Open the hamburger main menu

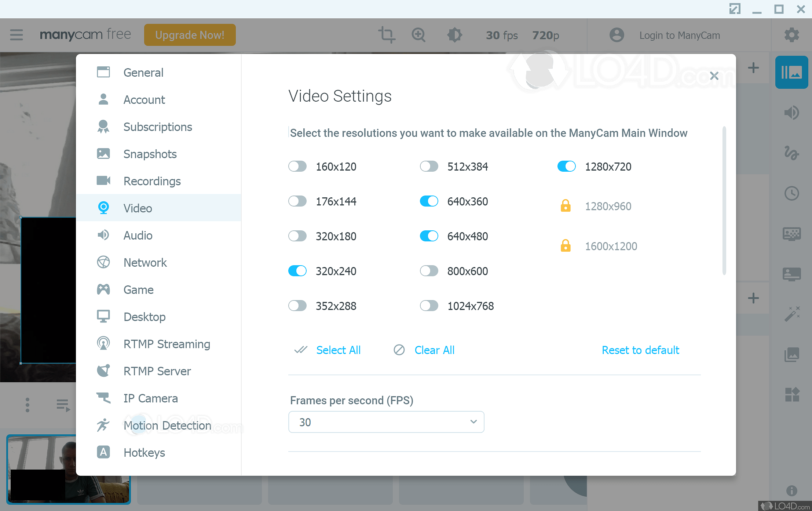coord(17,35)
